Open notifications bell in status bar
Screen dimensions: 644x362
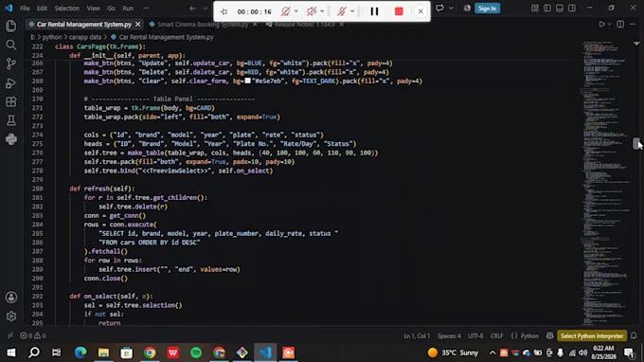(634, 335)
